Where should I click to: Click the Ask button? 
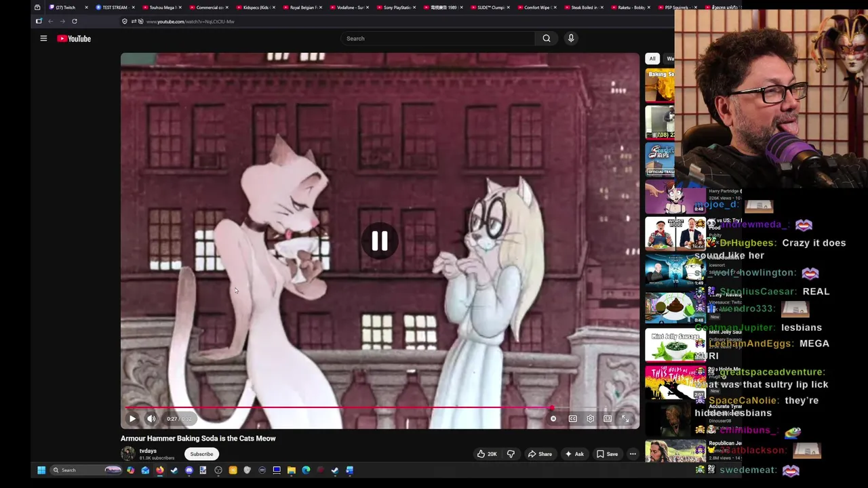pyautogui.click(x=574, y=454)
